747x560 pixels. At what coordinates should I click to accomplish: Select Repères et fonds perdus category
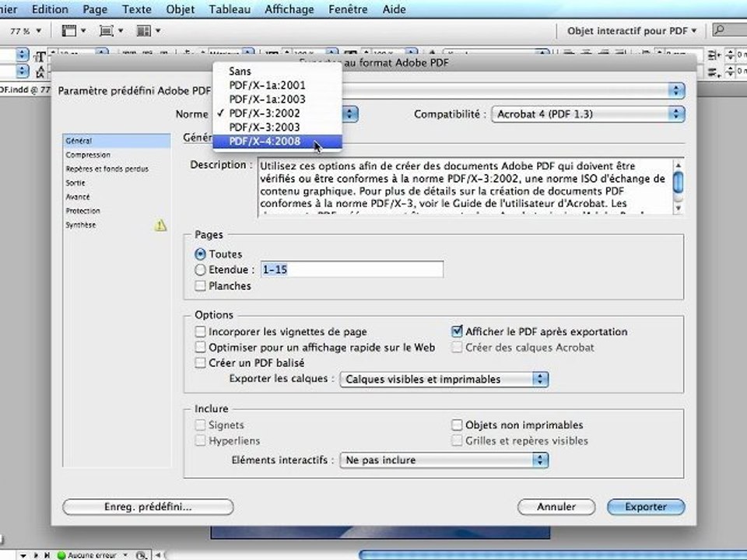[116, 169]
